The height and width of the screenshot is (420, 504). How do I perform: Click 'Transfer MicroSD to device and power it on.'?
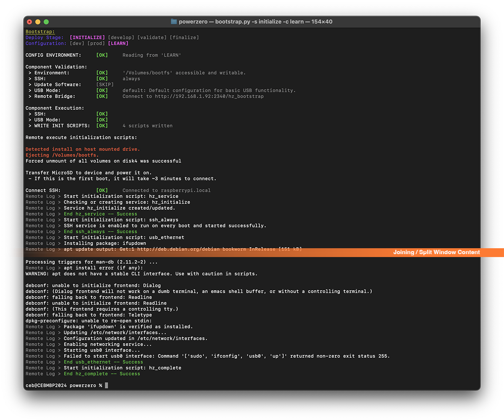[x=89, y=173]
